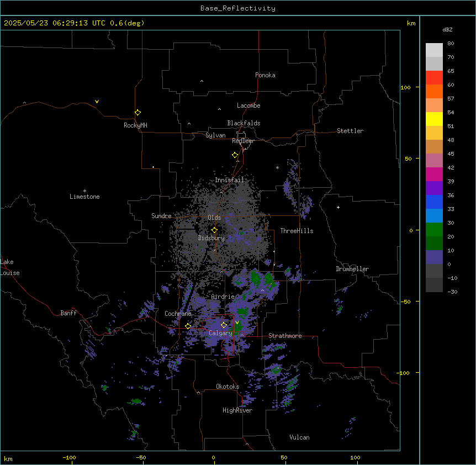This screenshot has height=465, width=476.
Task: Click the yellow diamond marker above RockyMH
Action: [138, 113]
